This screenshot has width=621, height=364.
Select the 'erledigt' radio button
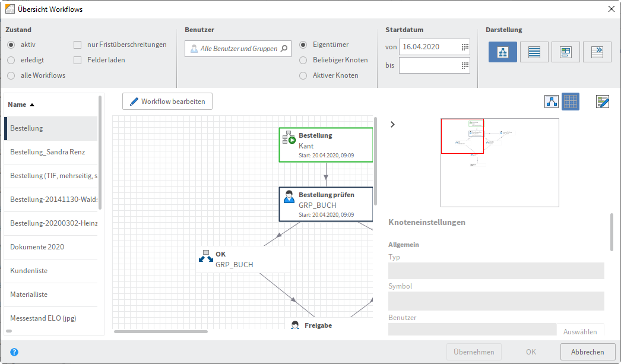pyautogui.click(x=11, y=60)
